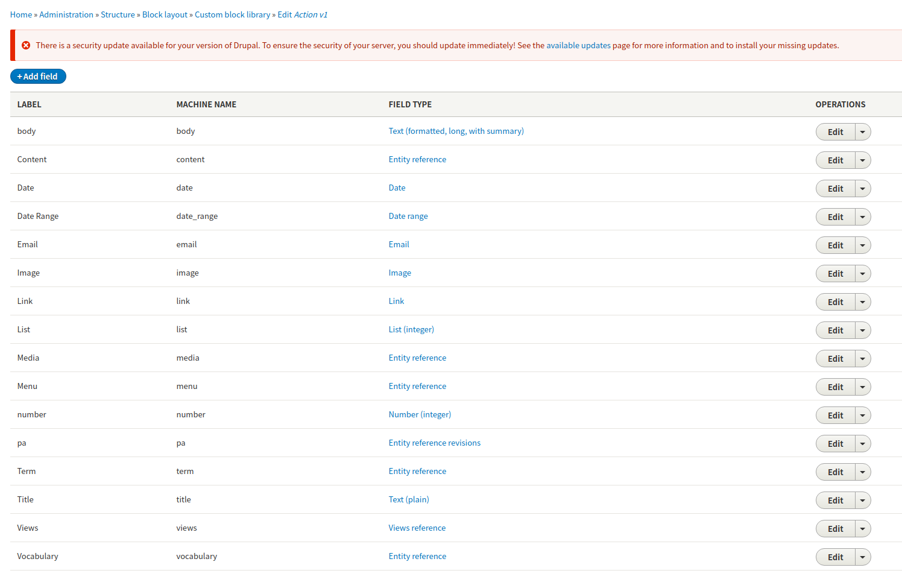The image size is (902, 588).
Task: Open Entity reference type of Vocabulary row
Action: tap(417, 556)
